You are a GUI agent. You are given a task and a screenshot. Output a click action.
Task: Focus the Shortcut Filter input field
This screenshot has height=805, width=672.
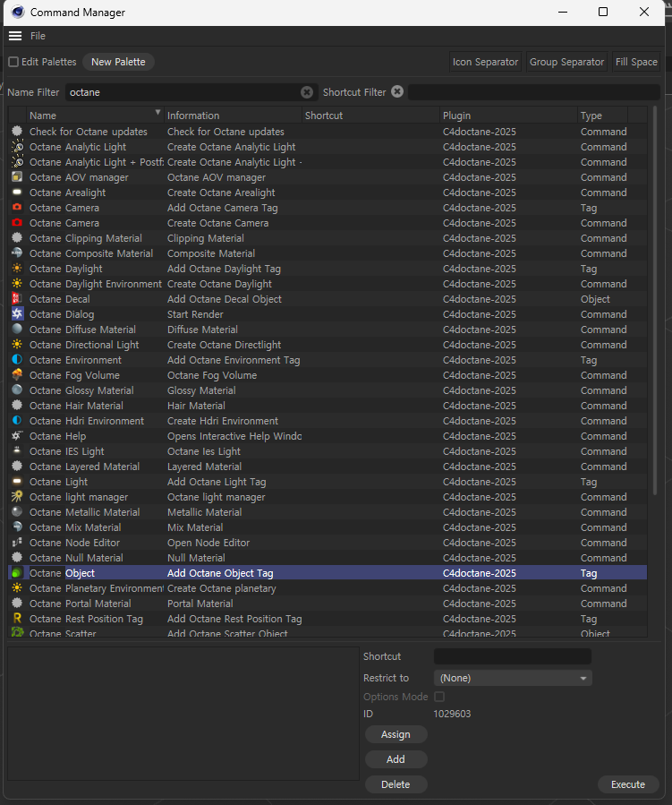534,92
